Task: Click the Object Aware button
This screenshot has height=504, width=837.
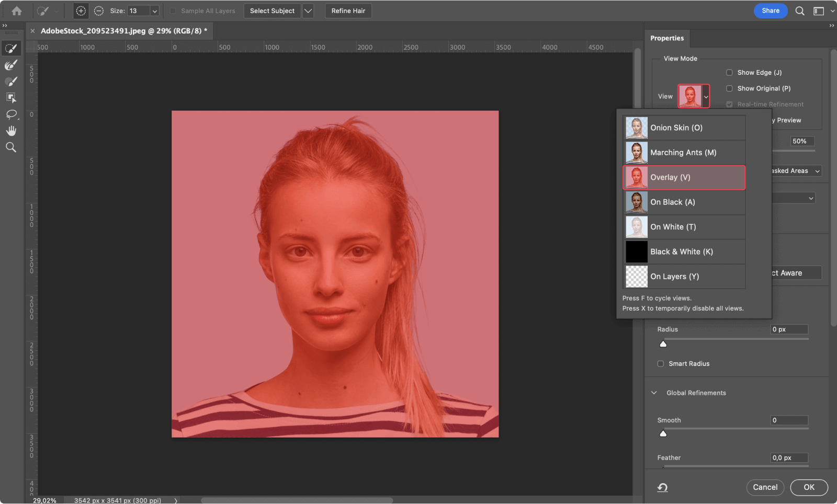Action: click(796, 273)
